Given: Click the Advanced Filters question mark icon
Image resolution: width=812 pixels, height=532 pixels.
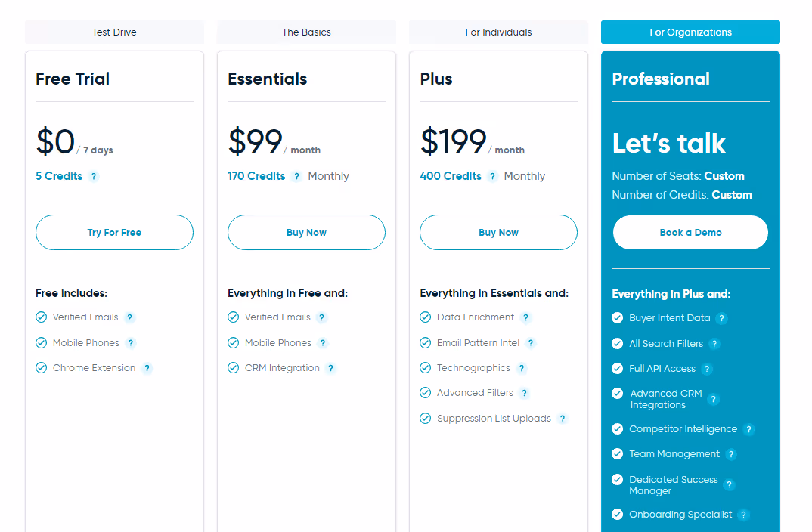Looking at the screenshot, I should [525, 393].
